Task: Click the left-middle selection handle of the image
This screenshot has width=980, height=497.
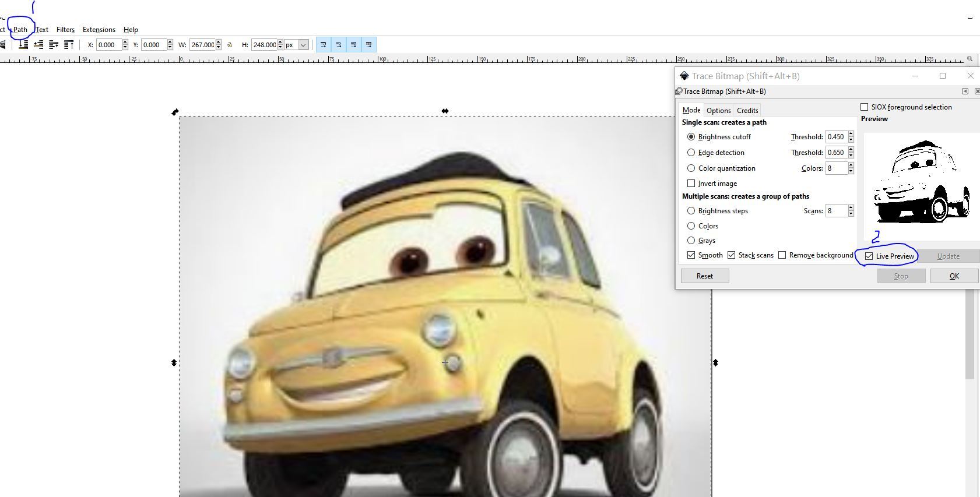Action: click(x=174, y=362)
